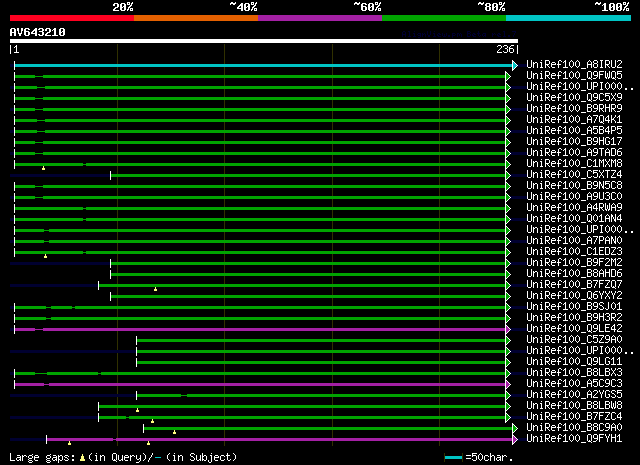Select the UniRef100_B9H3R2 label

click(x=574, y=317)
